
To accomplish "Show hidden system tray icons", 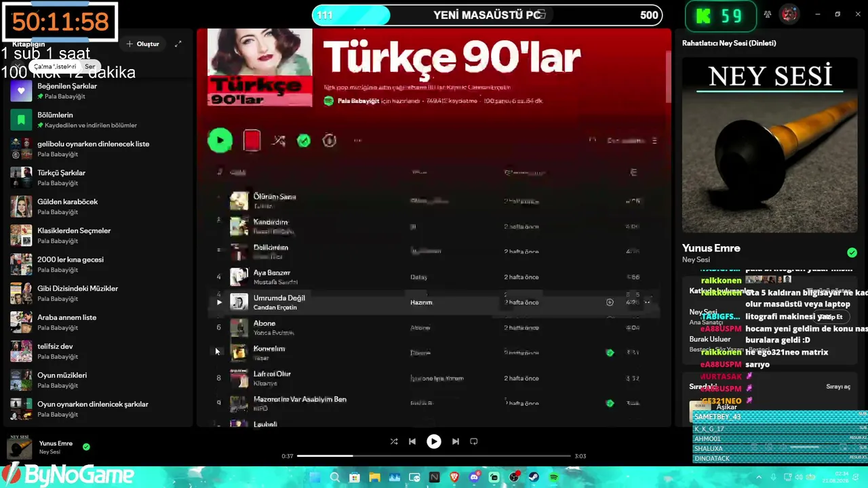I will 758,478.
